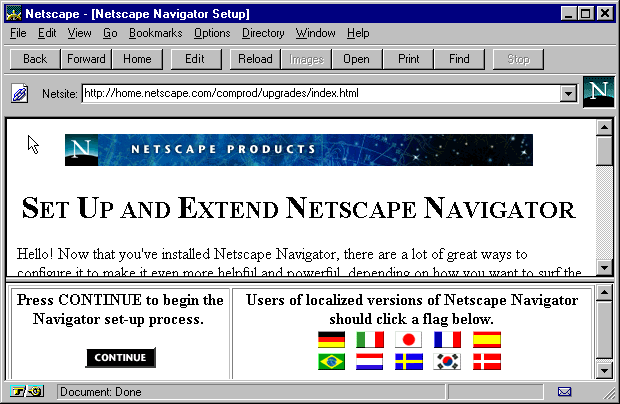
Task: Click the South Korean flag icon
Action: [x=447, y=362]
